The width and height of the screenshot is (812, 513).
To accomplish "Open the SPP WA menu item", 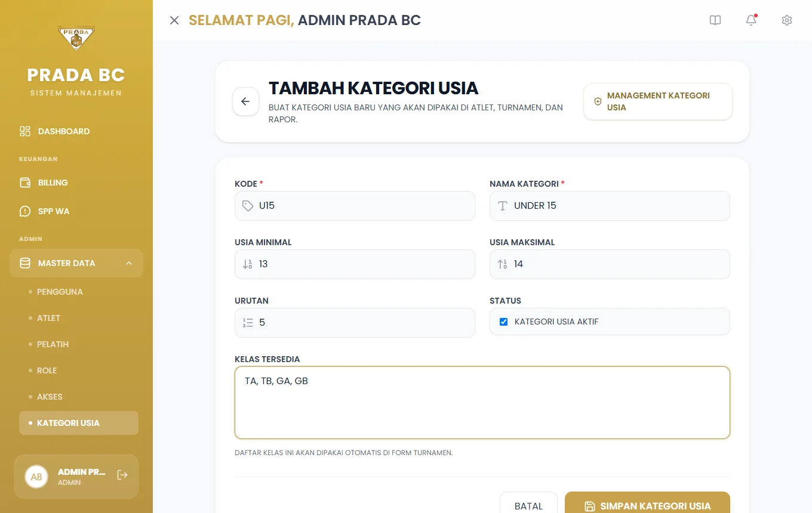I will pyautogui.click(x=76, y=211).
